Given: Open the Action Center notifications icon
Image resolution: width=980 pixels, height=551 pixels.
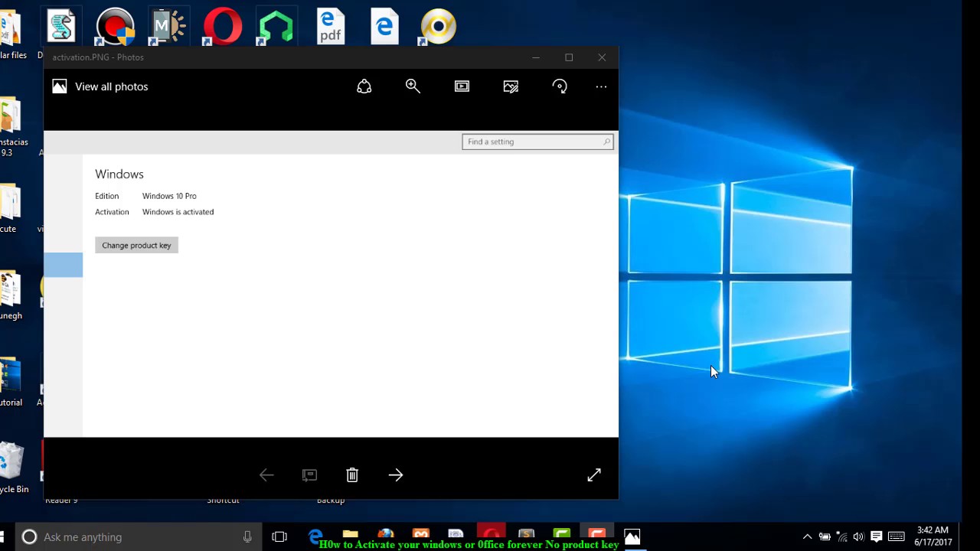Looking at the screenshot, I should (877, 537).
